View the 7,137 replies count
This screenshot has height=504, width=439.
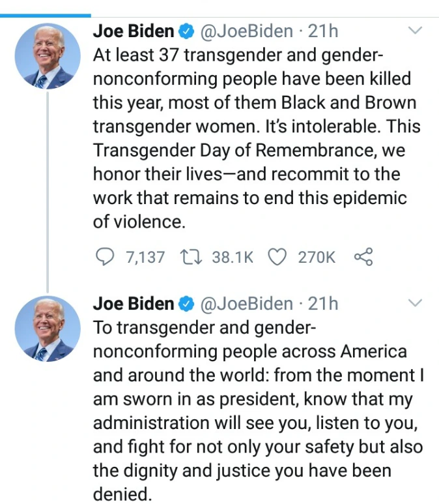[x=145, y=258]
